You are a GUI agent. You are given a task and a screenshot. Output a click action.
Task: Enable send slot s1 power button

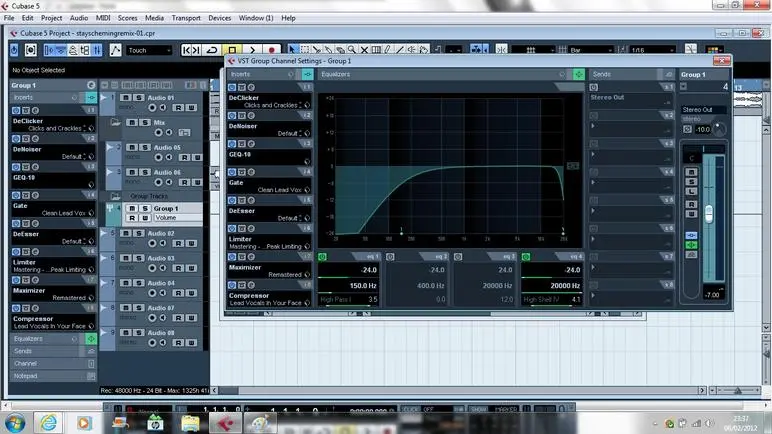[594, 87]
